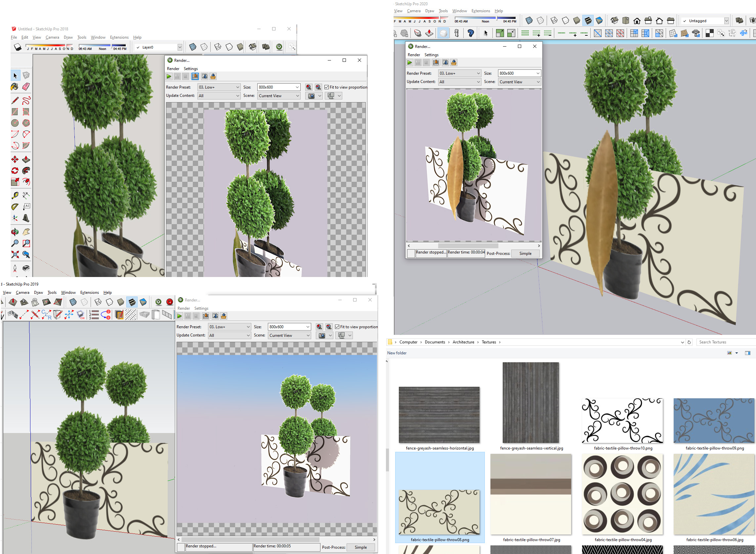Open Camera menu in SketchUp 2020
756x554 pixels.
click(413, 11)
